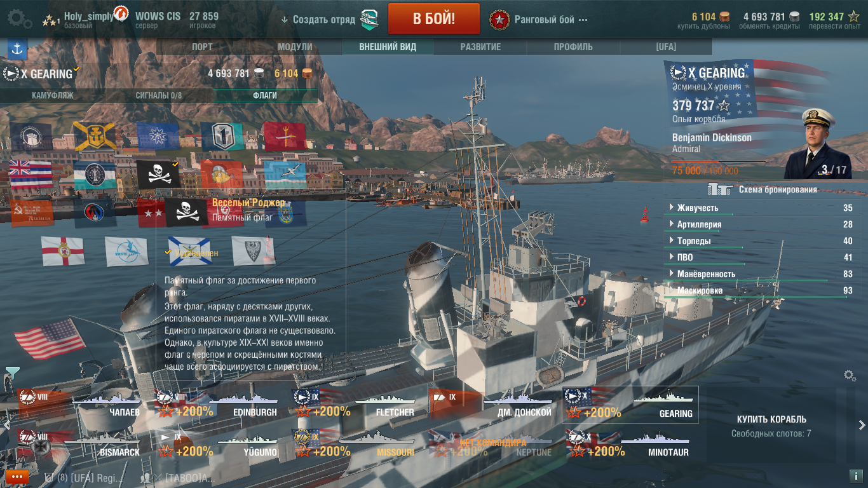Select the Jolly Roger pirate flag
Image resolution: width=868 pixels, height=488 pixels.
[x=158, y=175]
